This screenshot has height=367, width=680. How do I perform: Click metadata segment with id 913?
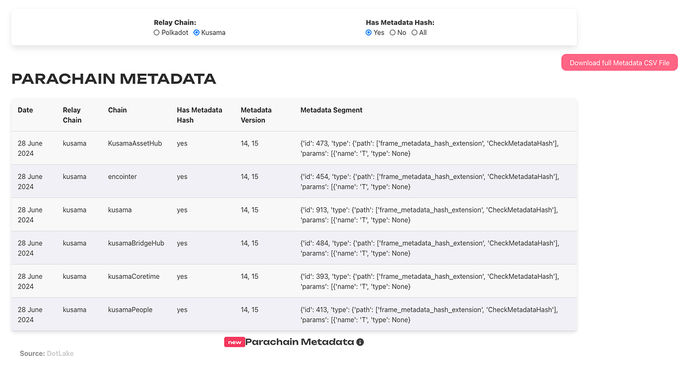point(429,215)
